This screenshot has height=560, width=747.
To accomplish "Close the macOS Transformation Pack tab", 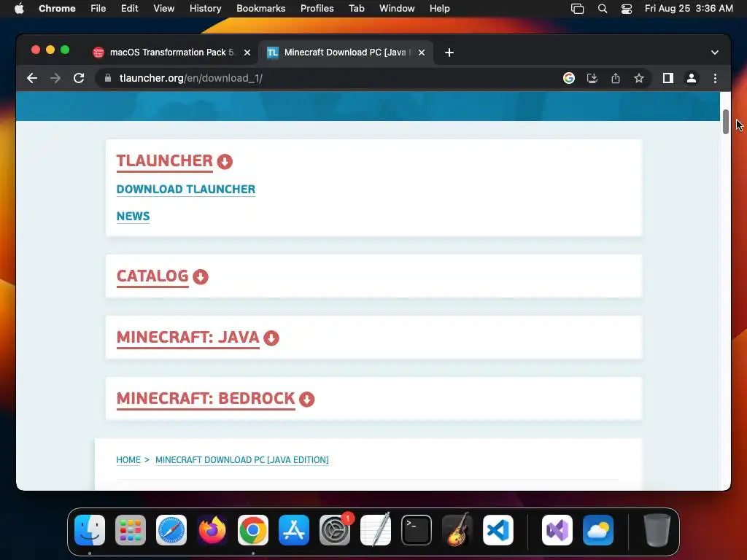I will [x=247, y=52].
